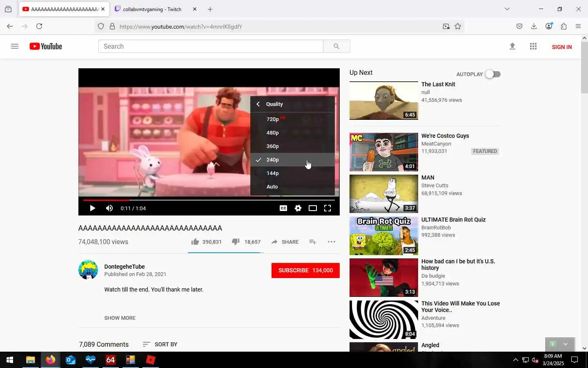The width and height of the screenshot is (588, 368).
Task: Open ULTIMATE Brain Rot Quiz title
Action: (453, 220)
